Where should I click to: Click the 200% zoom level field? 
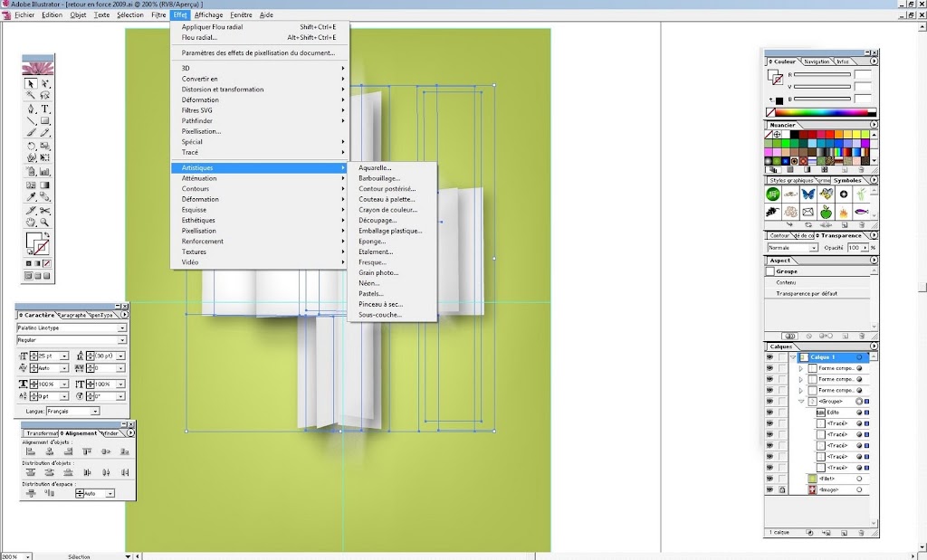[12, 556]
